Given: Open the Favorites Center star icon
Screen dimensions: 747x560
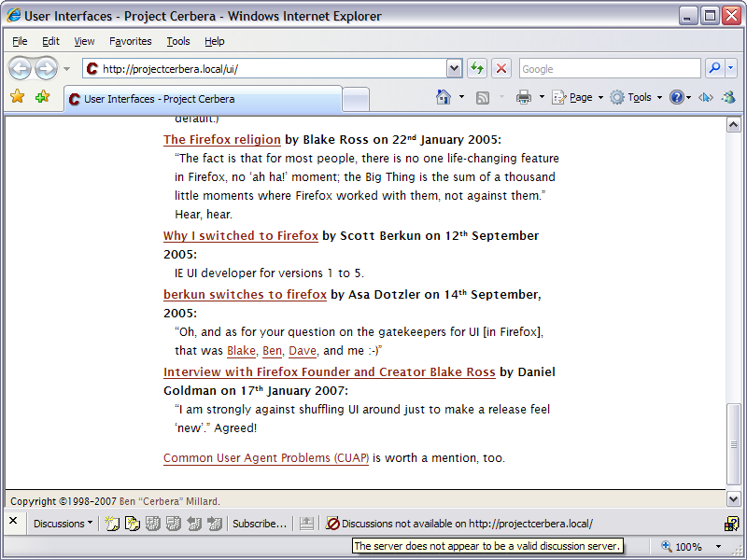Looking at the screenshot, I should pyautogui.click(x=17, y=97).
